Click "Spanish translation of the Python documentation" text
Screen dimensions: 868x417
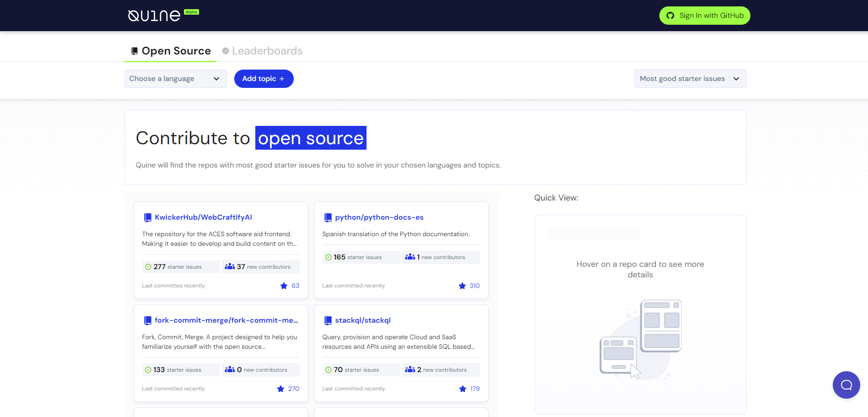[x=396, y=234]
